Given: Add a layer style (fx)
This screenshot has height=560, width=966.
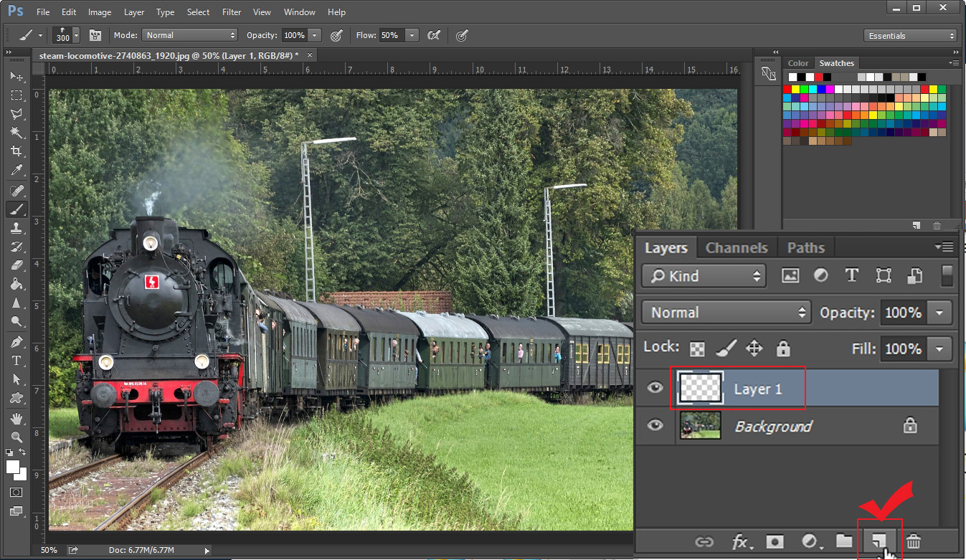Looking at the screenshot, I should [x=741, y=541].
